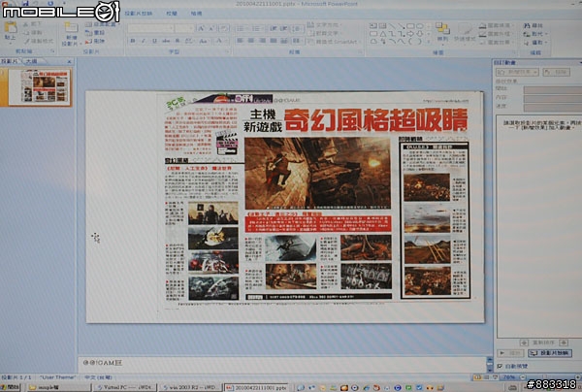582x392 pixels.
Task: Click the Quick Styles button
Action: 464,32
